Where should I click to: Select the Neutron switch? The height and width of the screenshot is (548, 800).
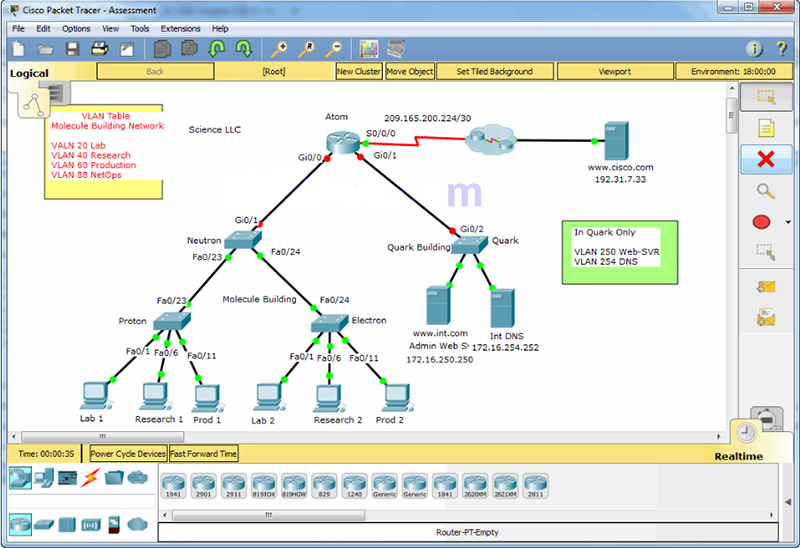[x=243, y=240]
